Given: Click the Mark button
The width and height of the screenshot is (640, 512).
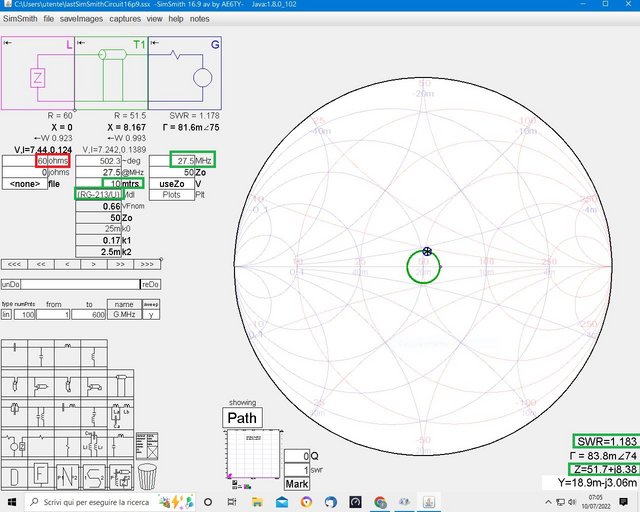Looking at the screenshot, I should (x=297, y=484).
